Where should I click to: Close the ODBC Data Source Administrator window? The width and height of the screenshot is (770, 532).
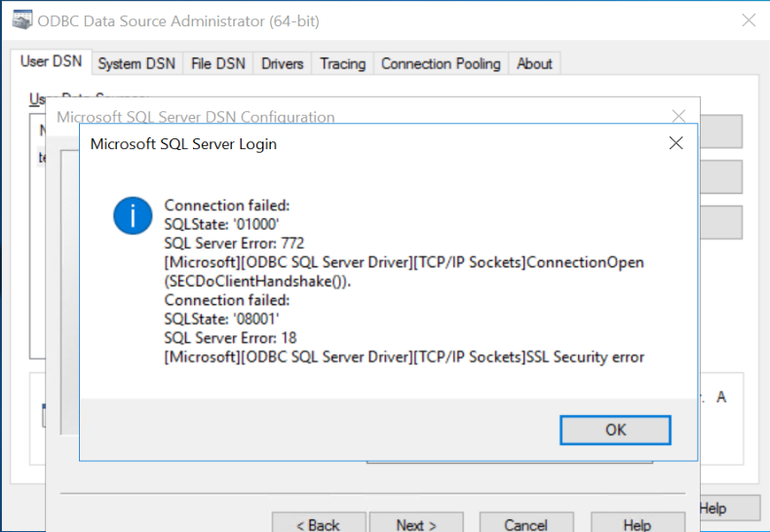click(x=748, y=20)
